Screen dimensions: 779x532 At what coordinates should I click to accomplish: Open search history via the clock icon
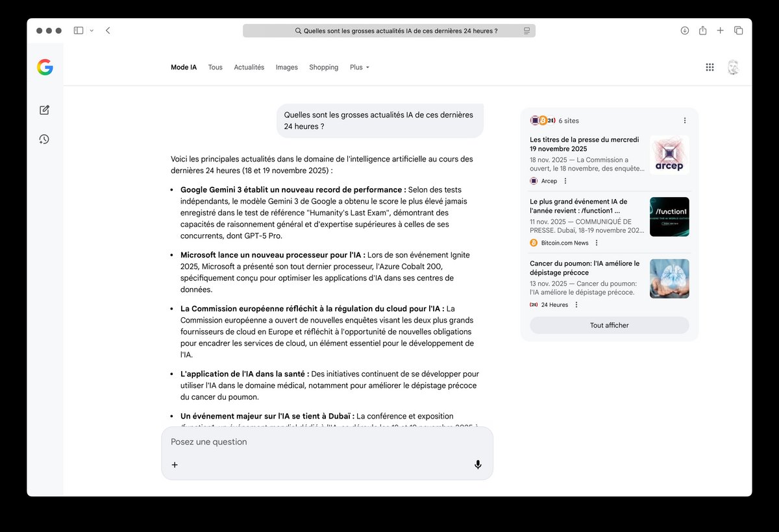[x=44, y=139]
